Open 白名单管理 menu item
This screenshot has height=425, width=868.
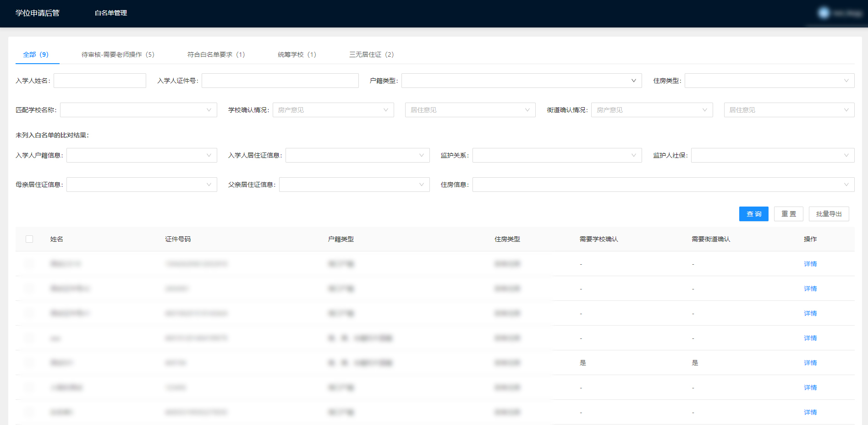(x=111, y=13)
